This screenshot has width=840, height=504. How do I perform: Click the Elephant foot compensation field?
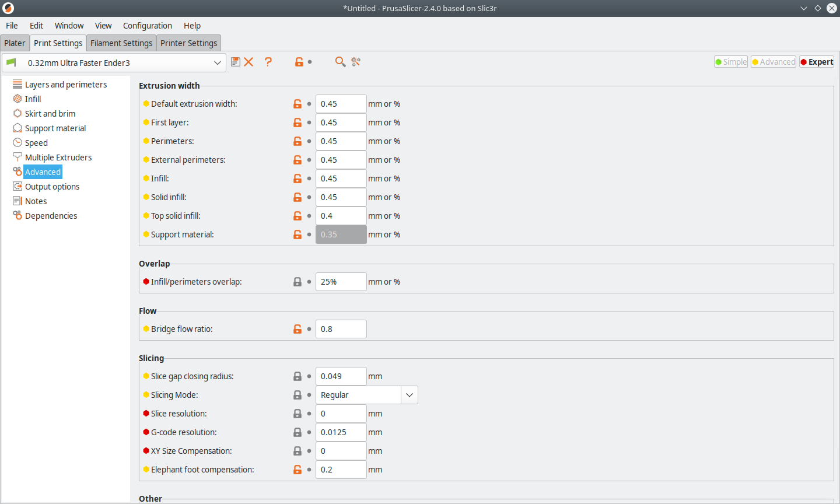coord(341,470)
